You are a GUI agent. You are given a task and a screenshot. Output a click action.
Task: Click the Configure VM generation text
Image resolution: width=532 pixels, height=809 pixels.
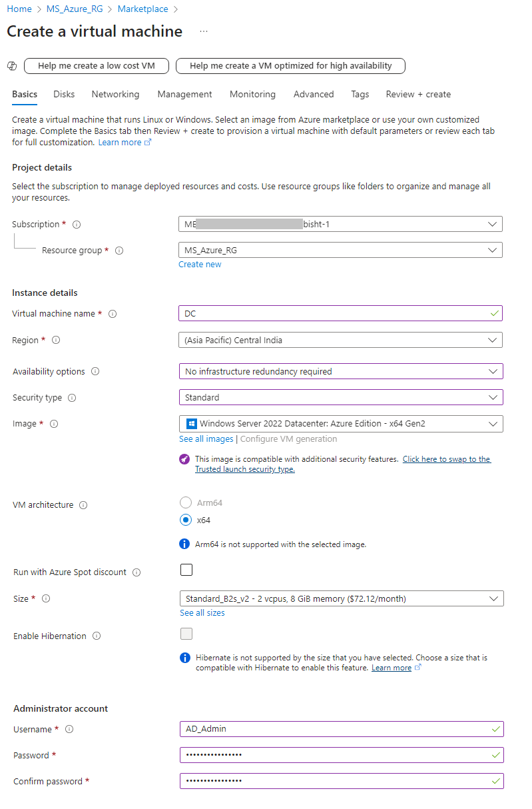288,439
